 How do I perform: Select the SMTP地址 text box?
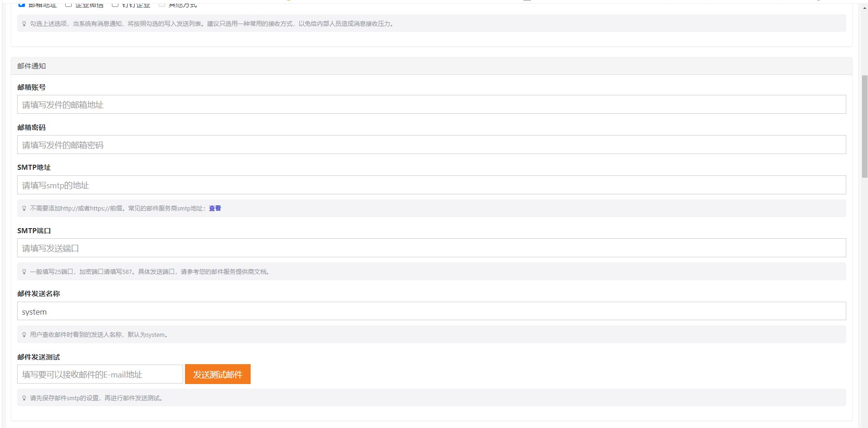[431, 185]
